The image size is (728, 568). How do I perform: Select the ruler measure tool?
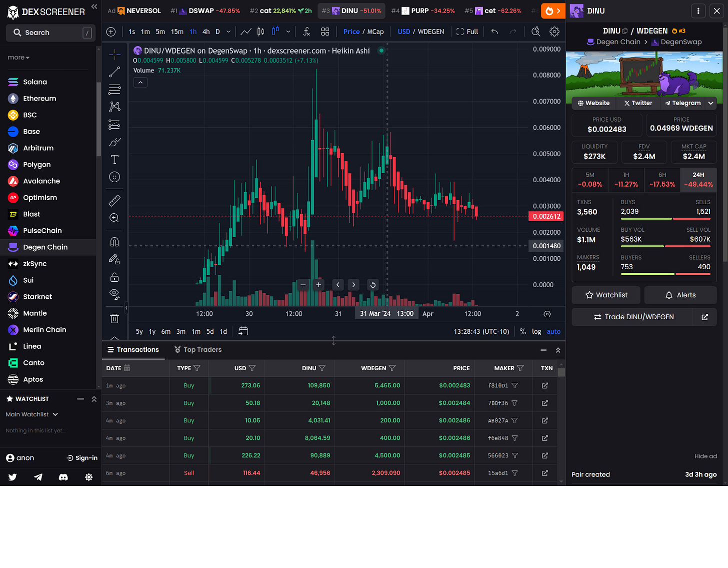[x=114, y=201]
